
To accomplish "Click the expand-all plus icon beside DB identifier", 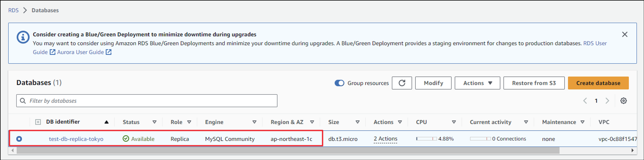I will (38, 122).
